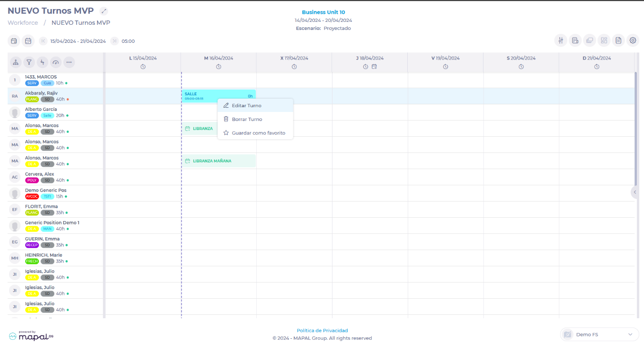Jump to previous week with back arrow
The height and width of the screenshot is (343, 644).
pyautogui.click(x=43, y=41)
